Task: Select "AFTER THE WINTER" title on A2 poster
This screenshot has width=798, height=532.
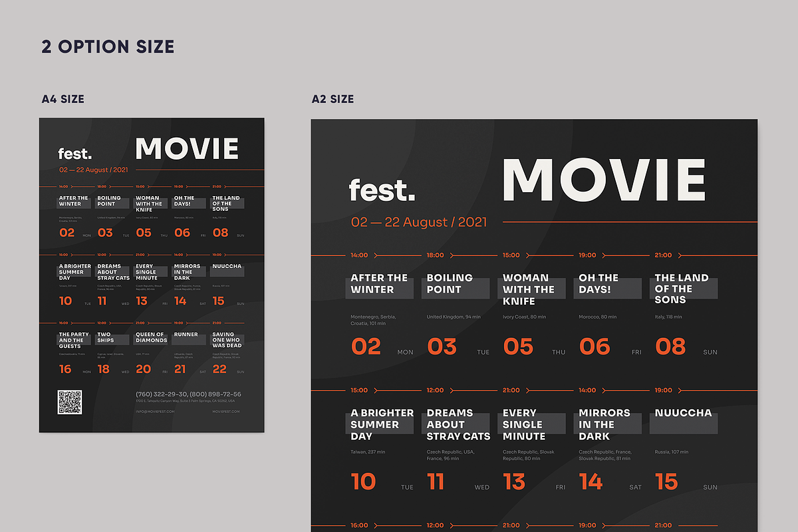Action: tap(379, 283)
